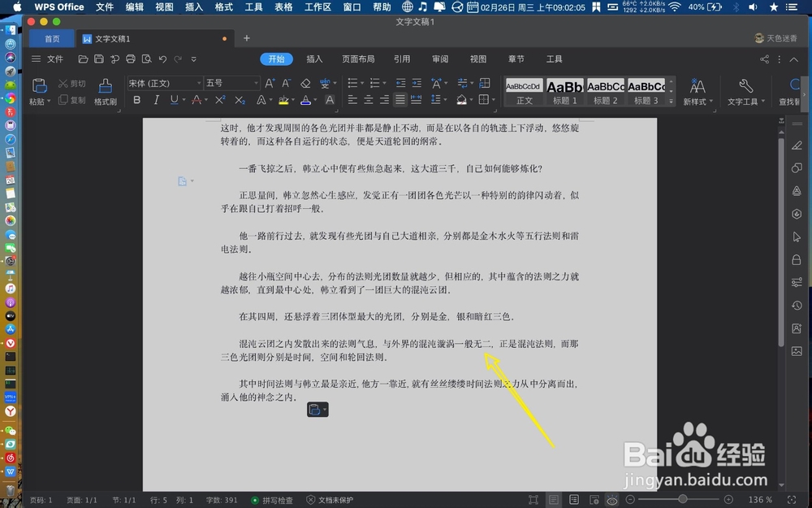The width and height of the screenshot is (812, 508).
Task: Go to the 首页 home tab
Action: [x=52, y=39]
